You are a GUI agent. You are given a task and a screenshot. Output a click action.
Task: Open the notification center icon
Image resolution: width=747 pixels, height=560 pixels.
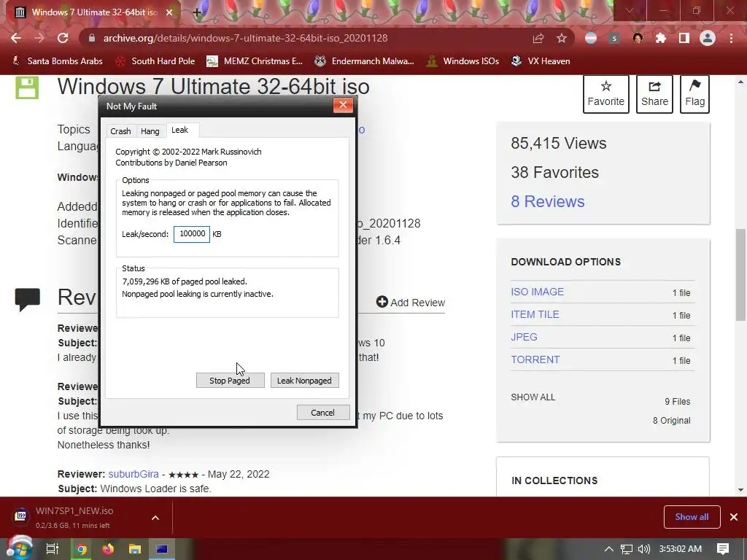point(723,549)
